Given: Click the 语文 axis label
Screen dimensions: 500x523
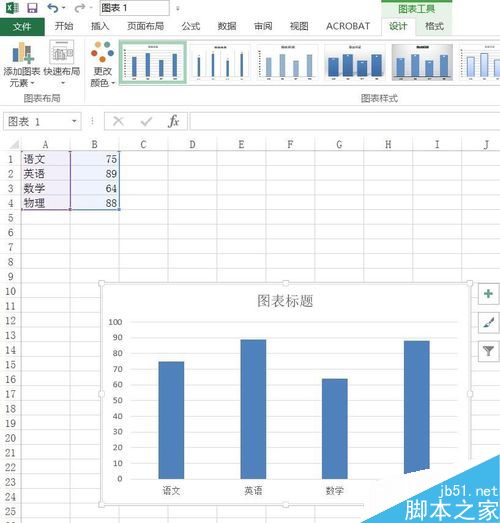Looking at the screenshot, I should 171,491.
